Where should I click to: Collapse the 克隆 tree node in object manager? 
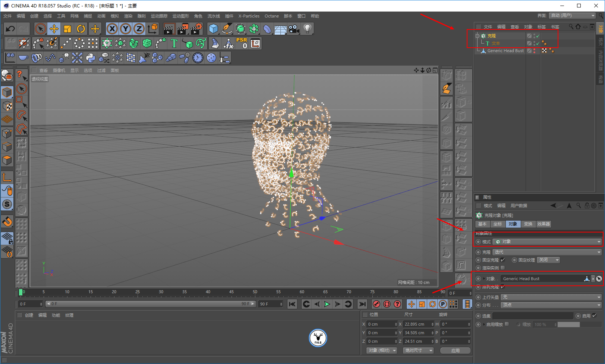click(x=477, y=36)
